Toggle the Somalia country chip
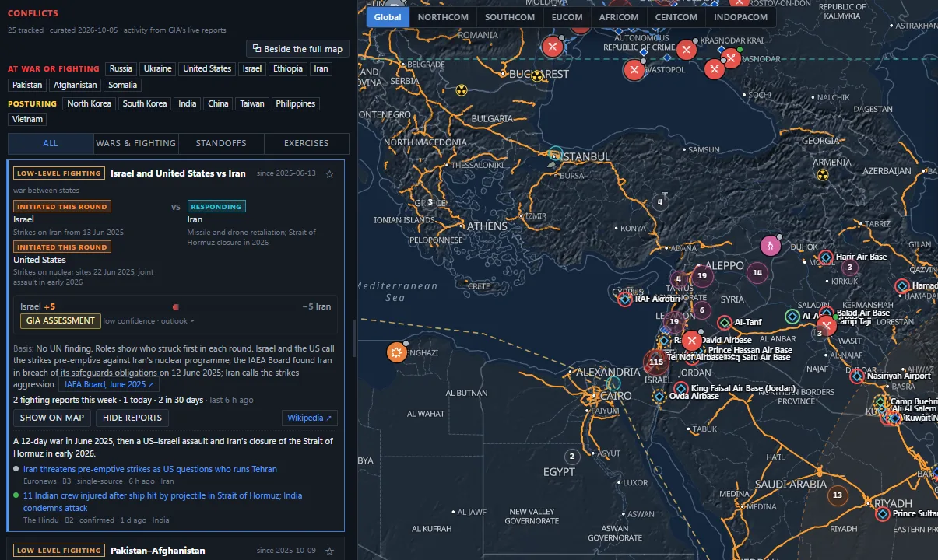Viewport: 938px width, 560px height. [x=122, y=86]
